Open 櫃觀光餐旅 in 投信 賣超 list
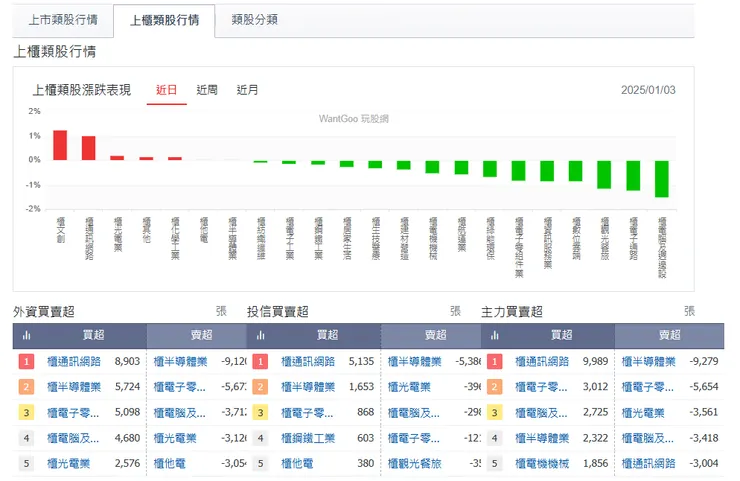 (415, 464)
